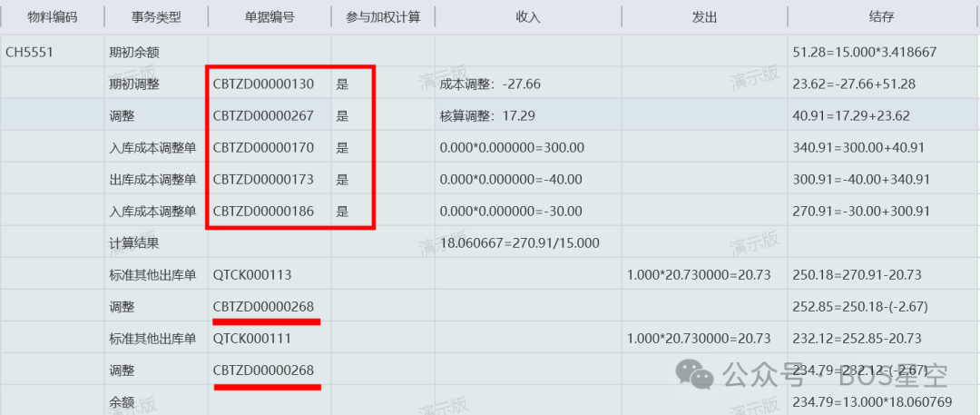Screen dimensions: 980x415
Task: Open document number CBTZD00000130
Action: pyautogui.click(x=263, y=84)
